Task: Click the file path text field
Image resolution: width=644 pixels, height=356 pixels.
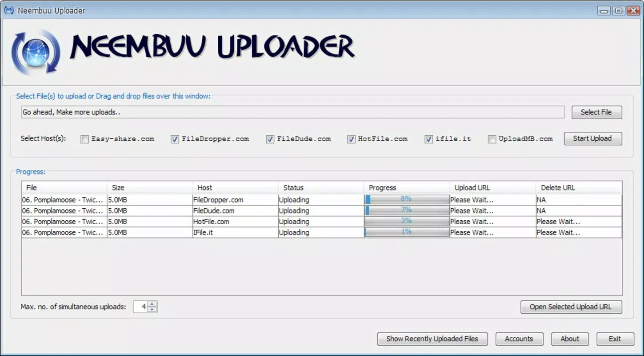Action: click(292, 112)
